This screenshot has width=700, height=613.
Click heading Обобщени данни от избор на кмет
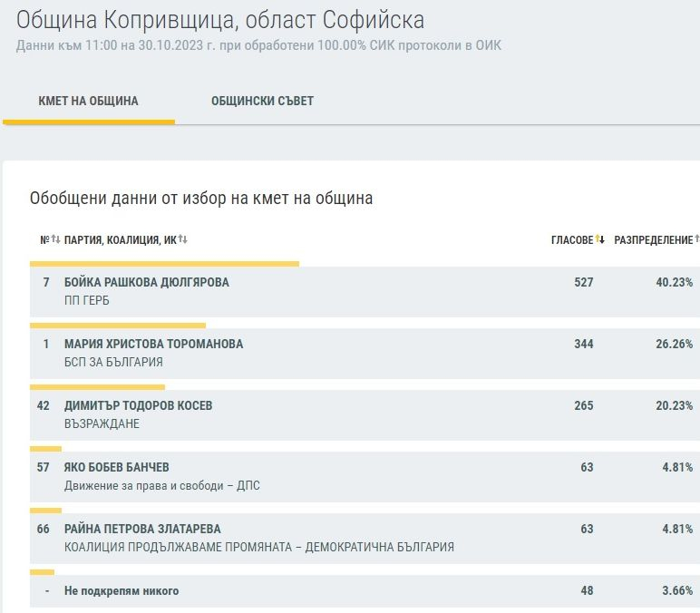coord(201,199)
